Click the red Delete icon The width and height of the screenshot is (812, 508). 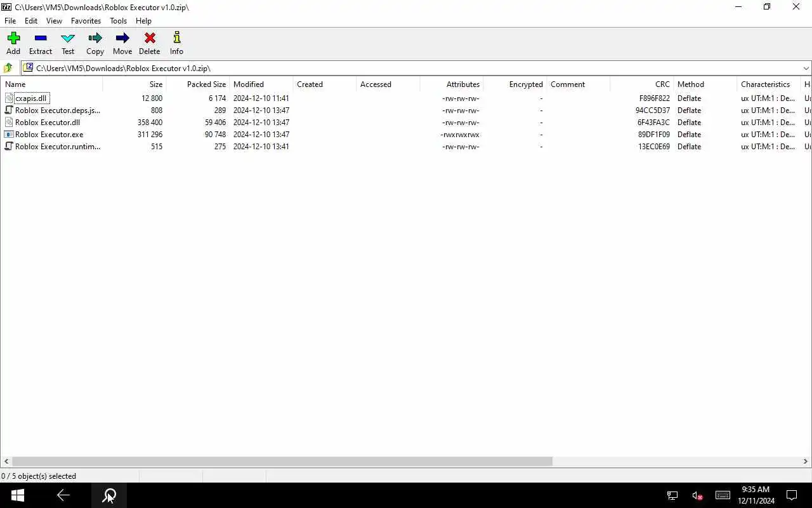click(150, 38)
